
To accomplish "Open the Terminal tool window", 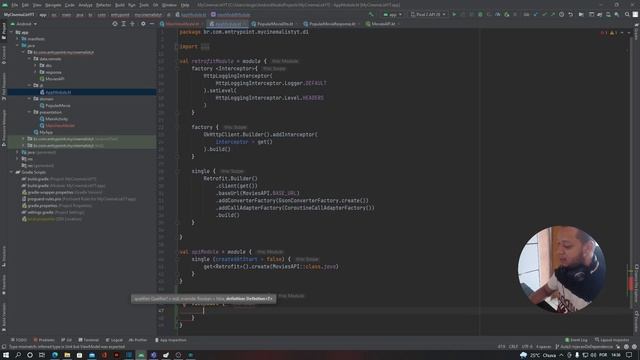I will (89, 340).
